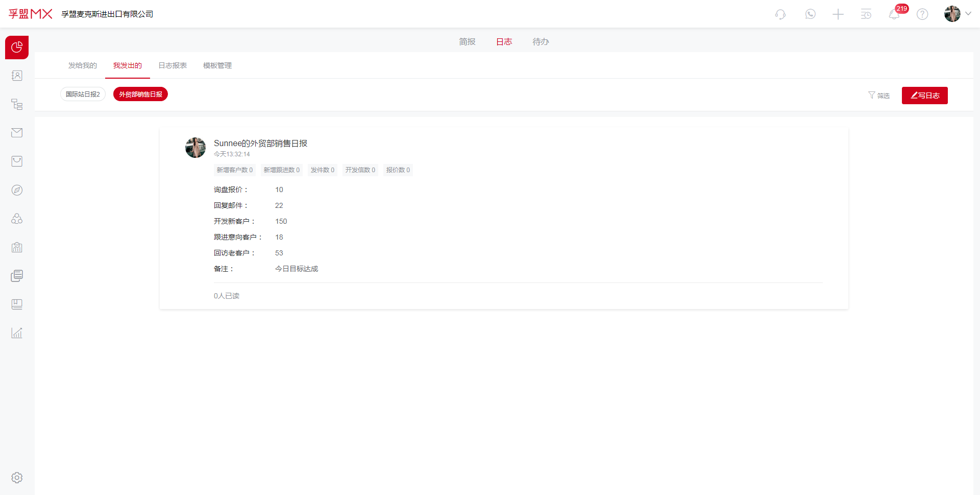Click the customer service headset icon

pos(780,14)
